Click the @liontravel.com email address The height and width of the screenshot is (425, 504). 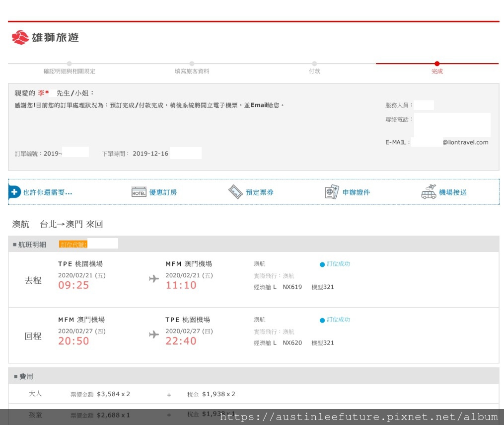tap(465, 142)
